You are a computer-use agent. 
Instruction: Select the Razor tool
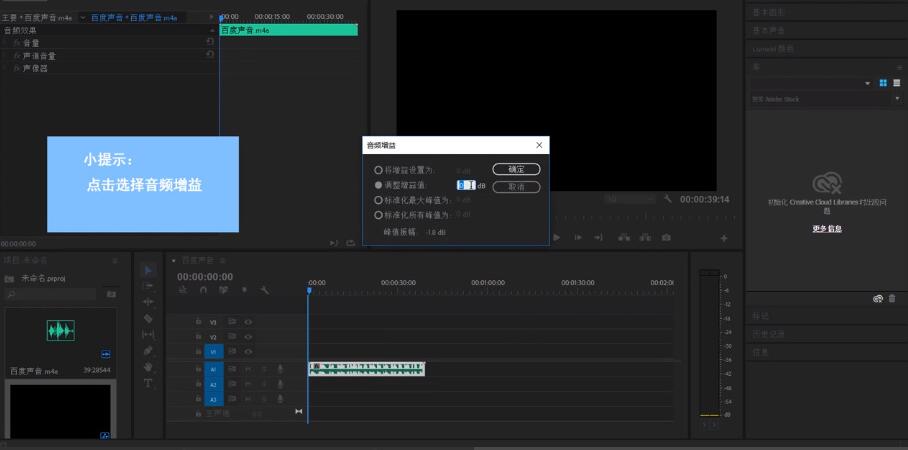click(x=148, y=318)
